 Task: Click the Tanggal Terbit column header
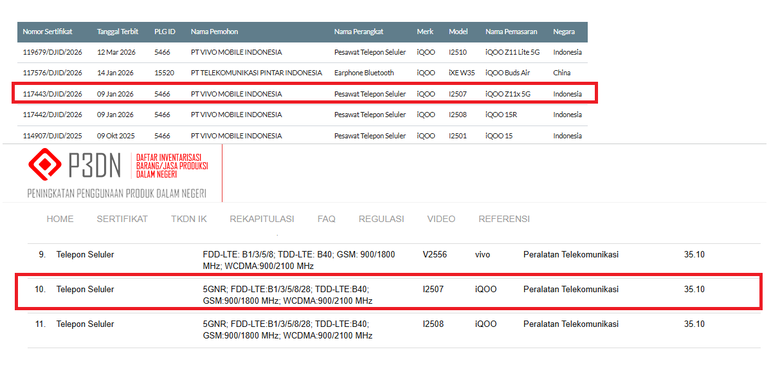point(117,31)
